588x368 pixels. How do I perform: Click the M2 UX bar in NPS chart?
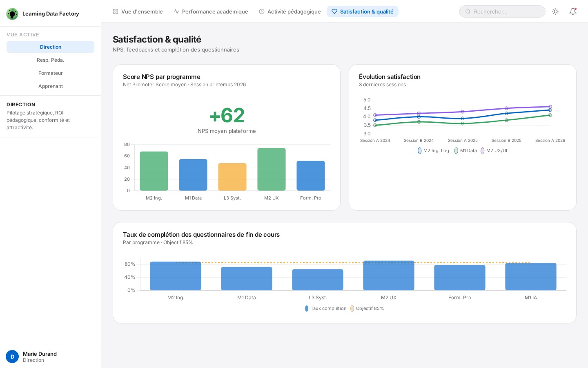(272, 169)
